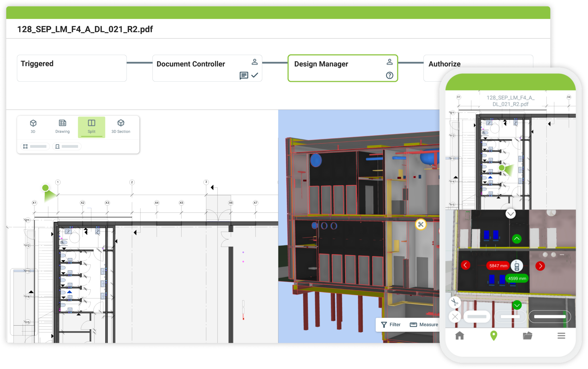Tap the phone file name label

click(510, 101)
